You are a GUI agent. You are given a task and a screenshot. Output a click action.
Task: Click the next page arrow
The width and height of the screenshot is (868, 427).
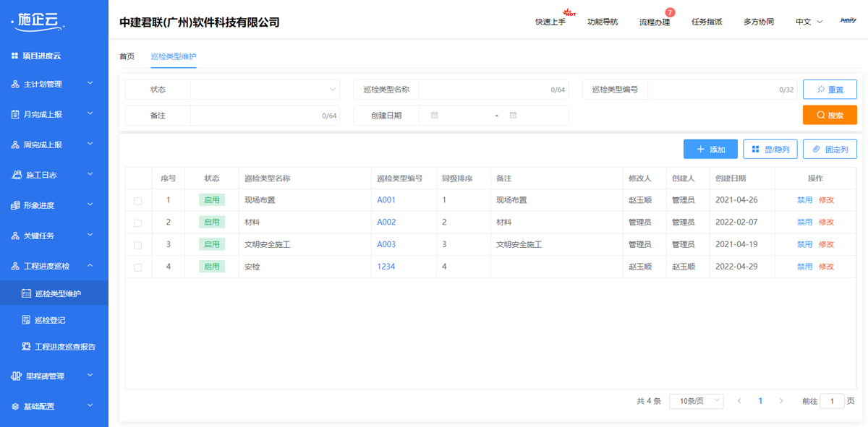[781, 401]
